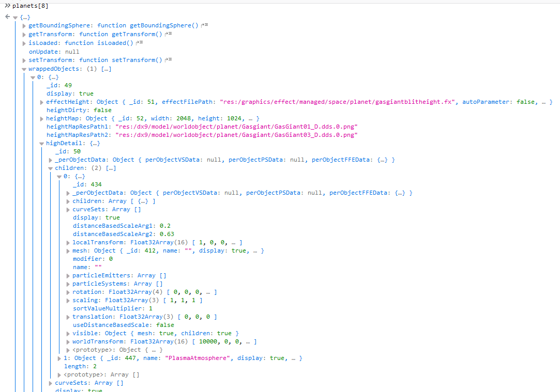Expand _perObjectData directly under highDetail
Viewport: 560px width, 392px height.
(50, 160)
